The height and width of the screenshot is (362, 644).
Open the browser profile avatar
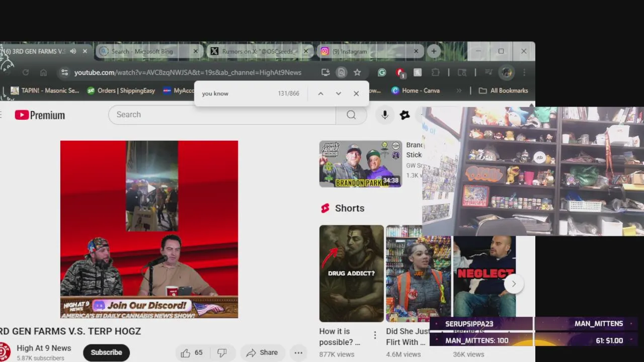pos(506,72)
